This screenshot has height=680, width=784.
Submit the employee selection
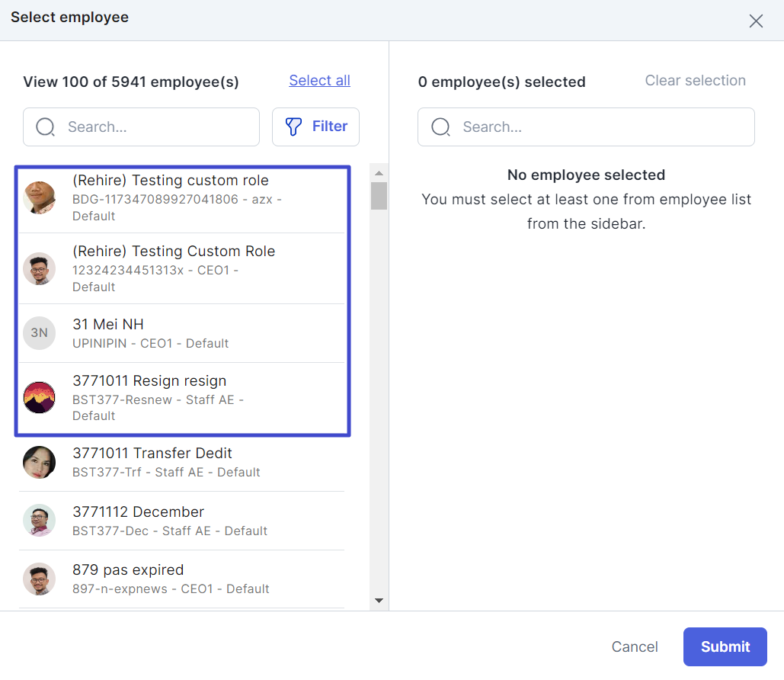point(725,646)
